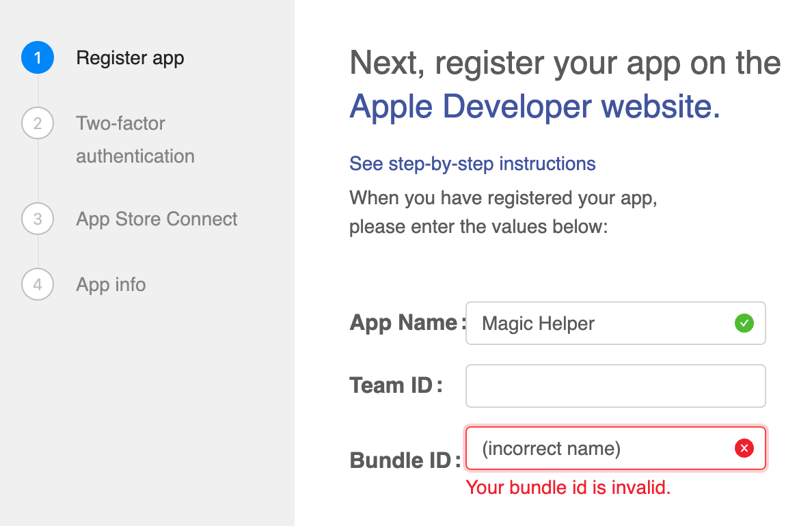Click the green checkmark in App Name field
812x526 pixels.
[744, 323]
